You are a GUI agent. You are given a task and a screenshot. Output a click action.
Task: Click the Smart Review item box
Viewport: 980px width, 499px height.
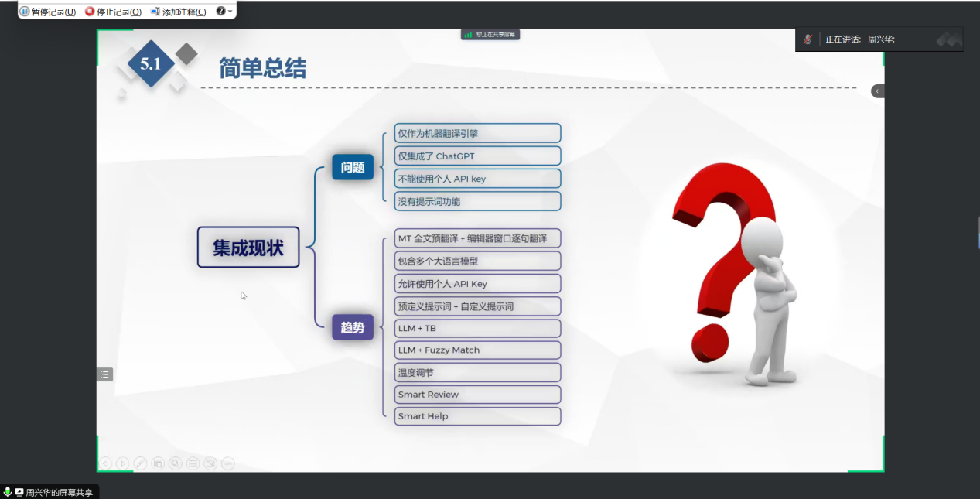click(x=476, y=395)
